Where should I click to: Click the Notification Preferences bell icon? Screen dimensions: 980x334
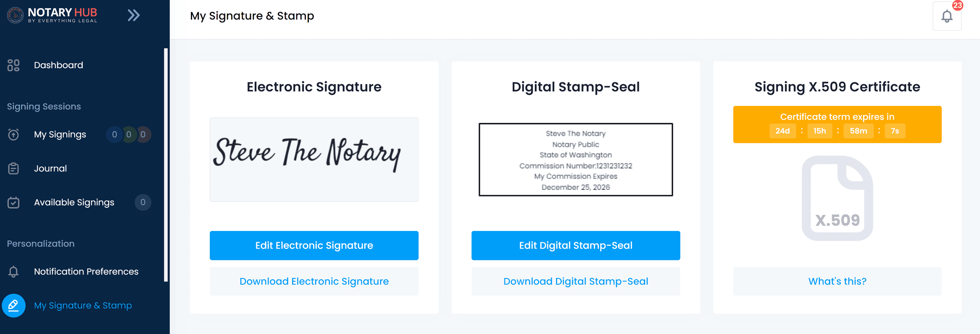point(14,271)
